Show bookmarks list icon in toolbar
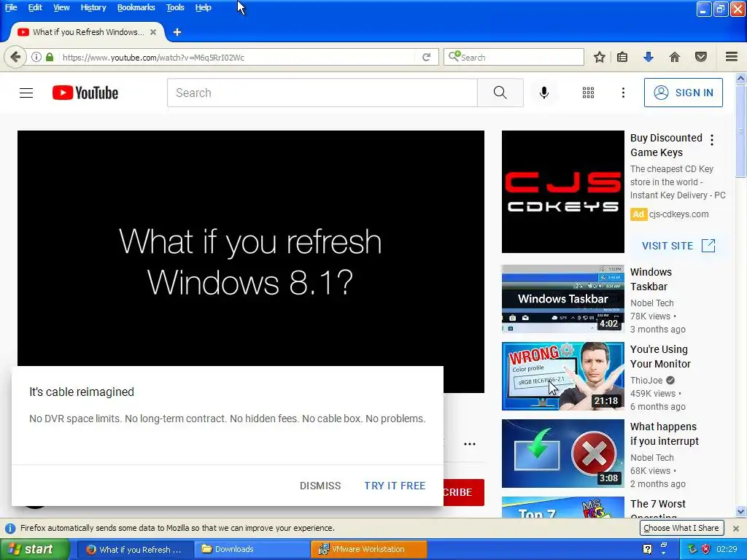The width and height of the screenshot is (747, 560). [622, 57]
